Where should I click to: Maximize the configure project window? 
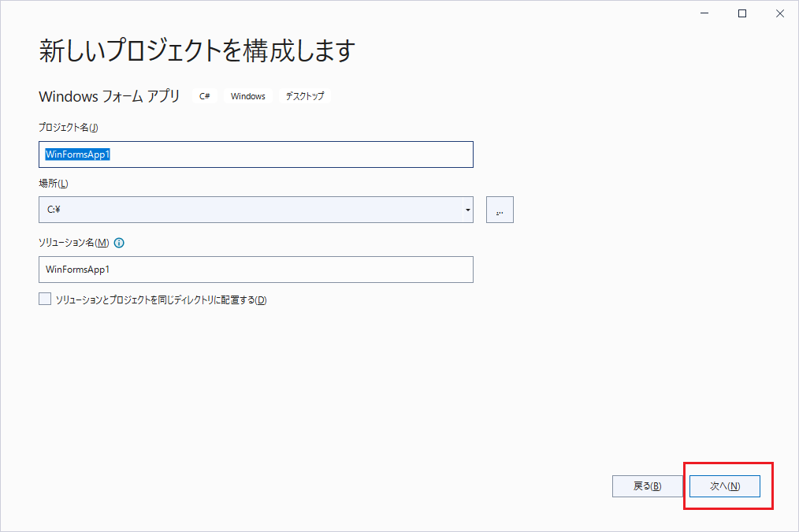[742, 13]
